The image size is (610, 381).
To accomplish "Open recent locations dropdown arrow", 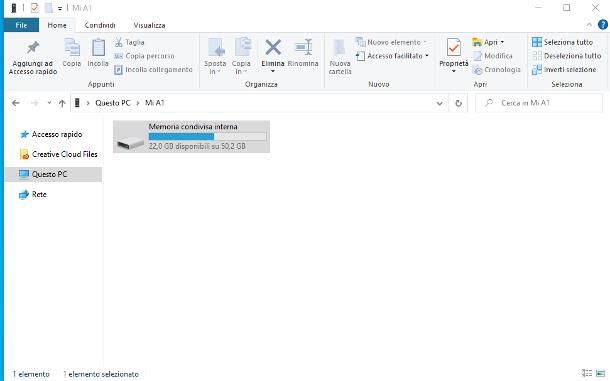I will (49, 103).
